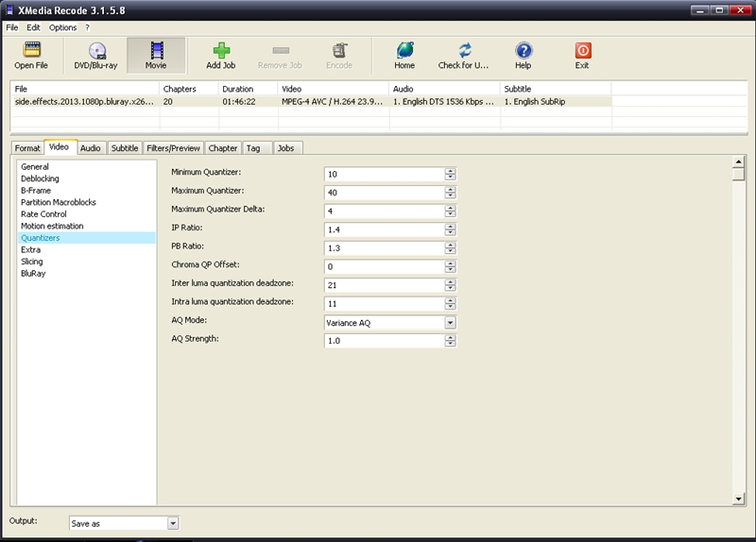756x542 pixels.
Task: Click the Chroma QP Offset spinner arrows
Action: (451, 266)
